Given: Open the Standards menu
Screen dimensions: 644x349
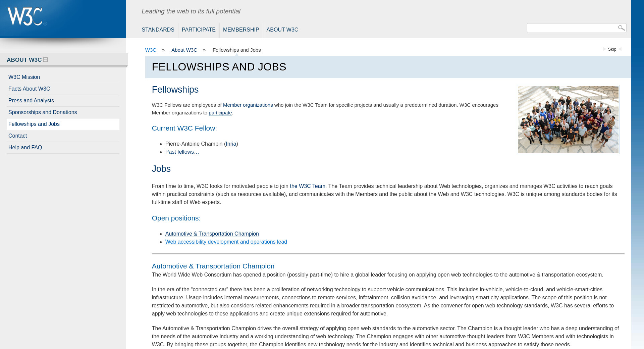Looking at the screenshot, I should coord(158,30).
